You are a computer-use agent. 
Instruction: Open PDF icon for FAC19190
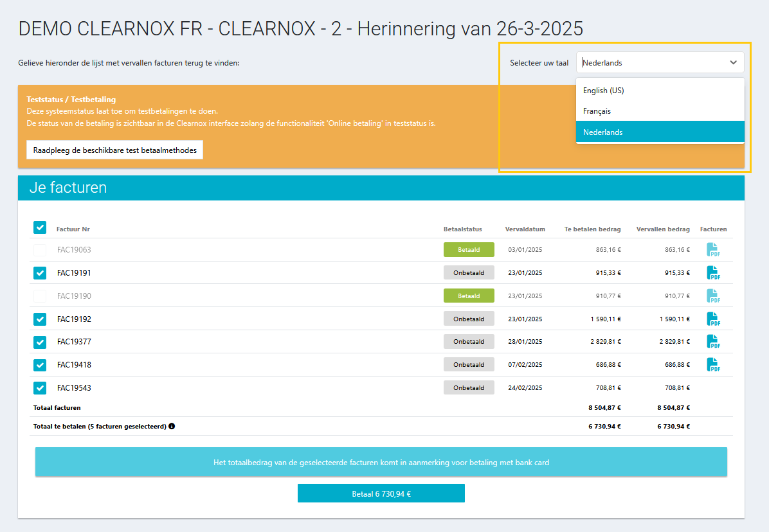click(713, 296)
